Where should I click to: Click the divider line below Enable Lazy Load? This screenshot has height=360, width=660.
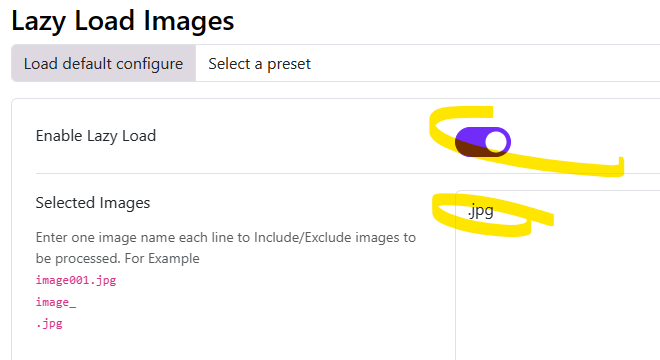coord(348,173)
